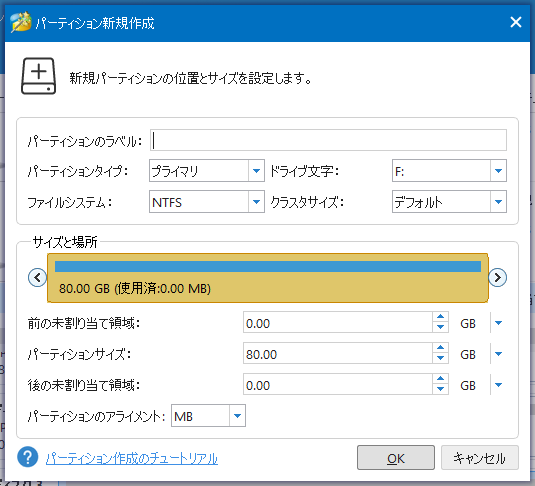Decrease unallocated space before value
This screenshot has height=486, width=535.
point(440,327)
